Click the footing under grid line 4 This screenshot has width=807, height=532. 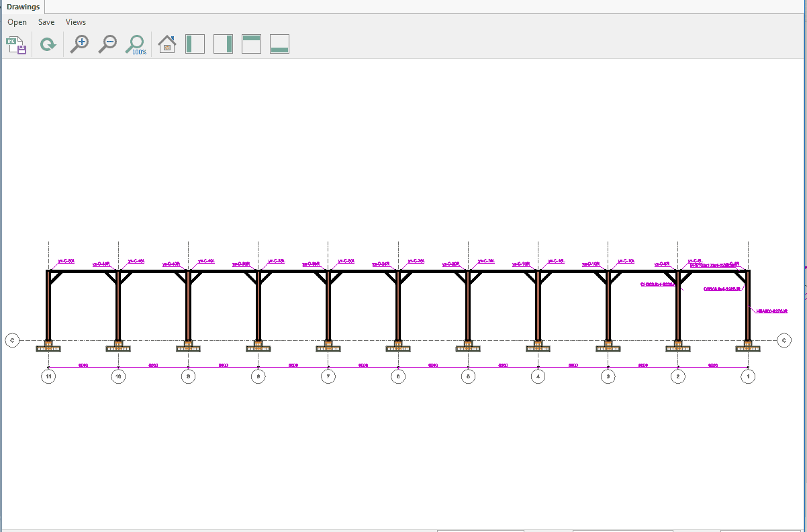(x=538, y=348)
